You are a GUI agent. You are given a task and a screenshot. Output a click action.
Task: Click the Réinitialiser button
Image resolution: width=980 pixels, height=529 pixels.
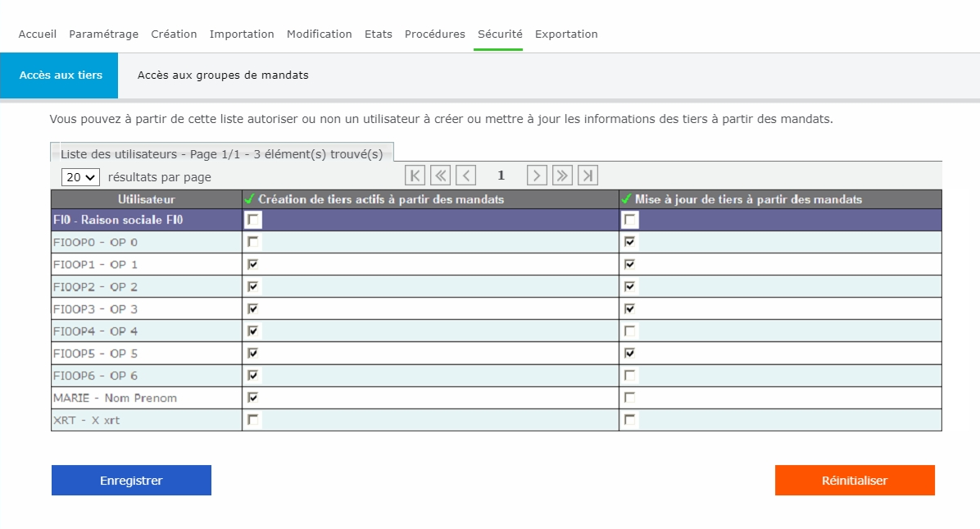tap(855, 481)
